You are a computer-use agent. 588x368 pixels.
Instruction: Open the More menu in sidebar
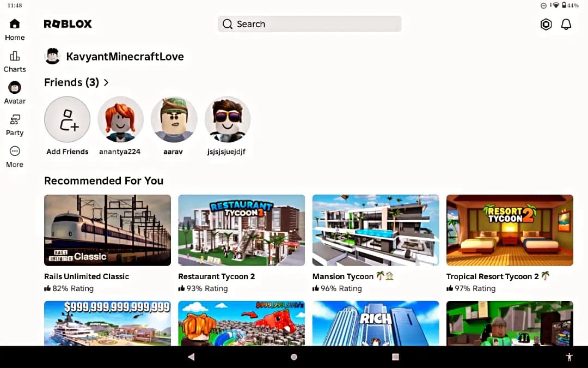(x=15, y=157)
